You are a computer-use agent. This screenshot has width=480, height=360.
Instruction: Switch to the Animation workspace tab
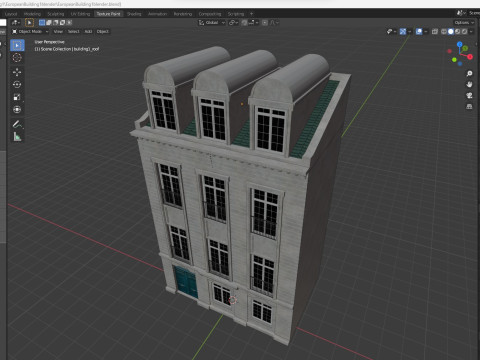[x=157, y=14]
